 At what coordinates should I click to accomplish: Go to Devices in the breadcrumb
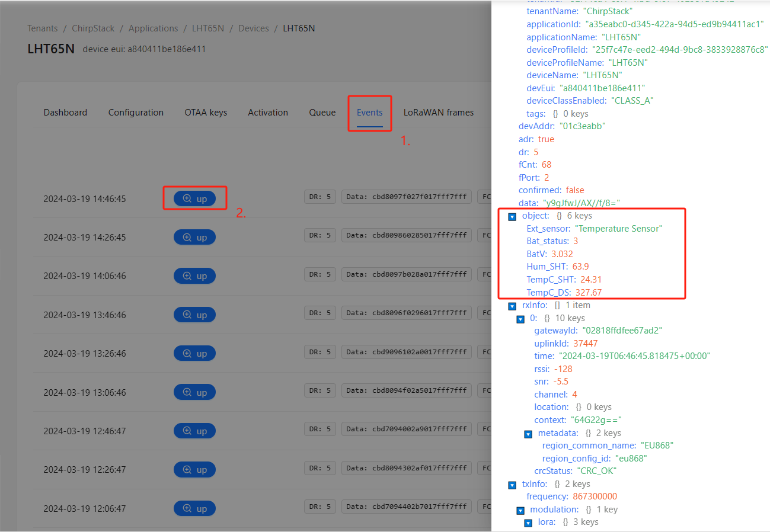[254, 28]
